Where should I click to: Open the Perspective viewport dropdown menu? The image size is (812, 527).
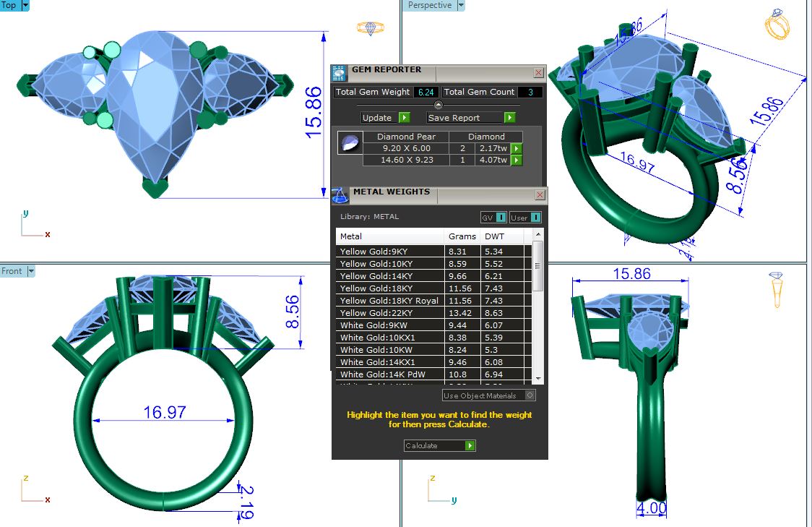[461, 5]
